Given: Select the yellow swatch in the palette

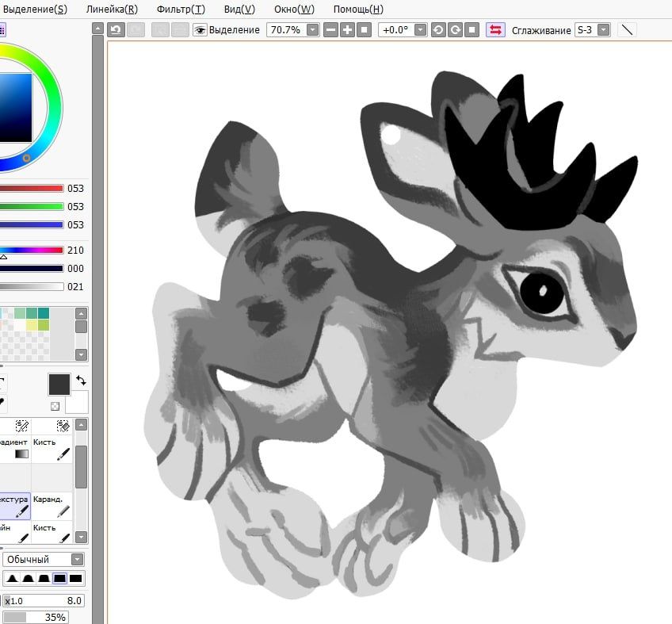Looking at the screenshot, I should [32, 325].
